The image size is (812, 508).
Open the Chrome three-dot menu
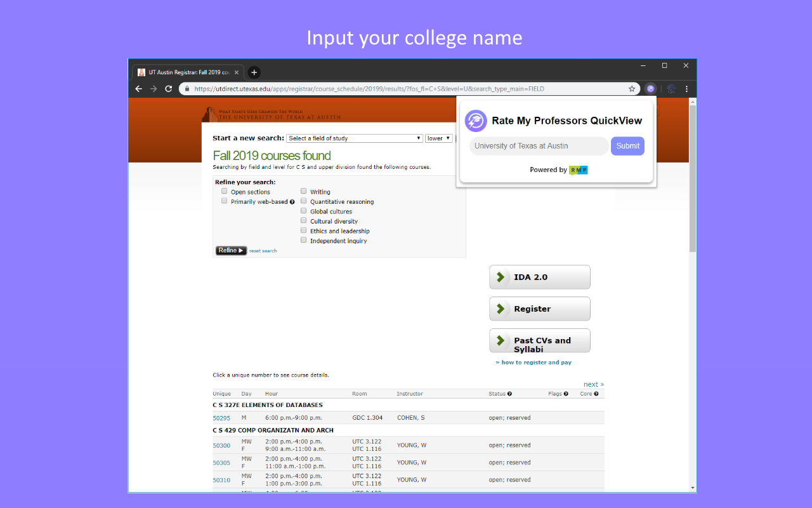tap(687, 89)
